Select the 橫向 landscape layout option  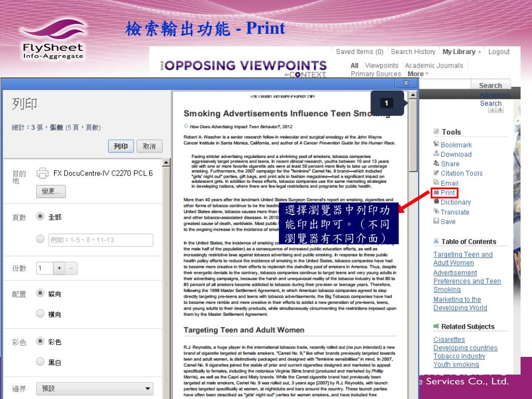[40, 313]
